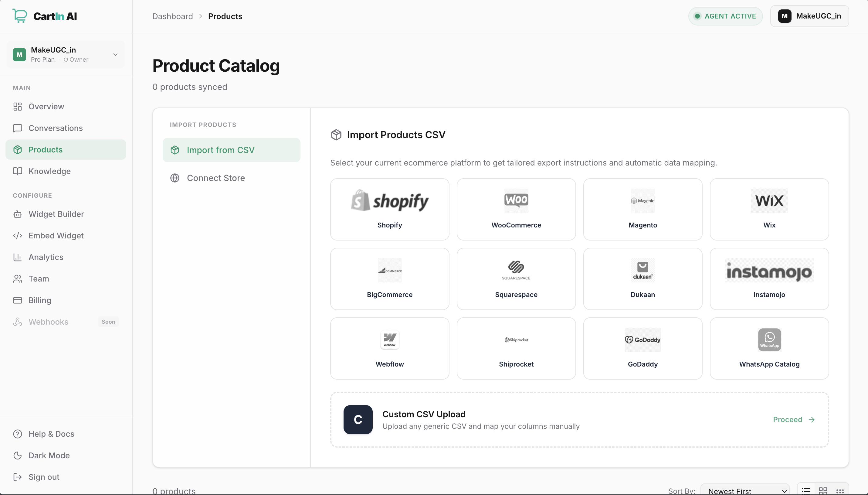
Task: Select the Shopify platform card
Action: click(390, 210)
